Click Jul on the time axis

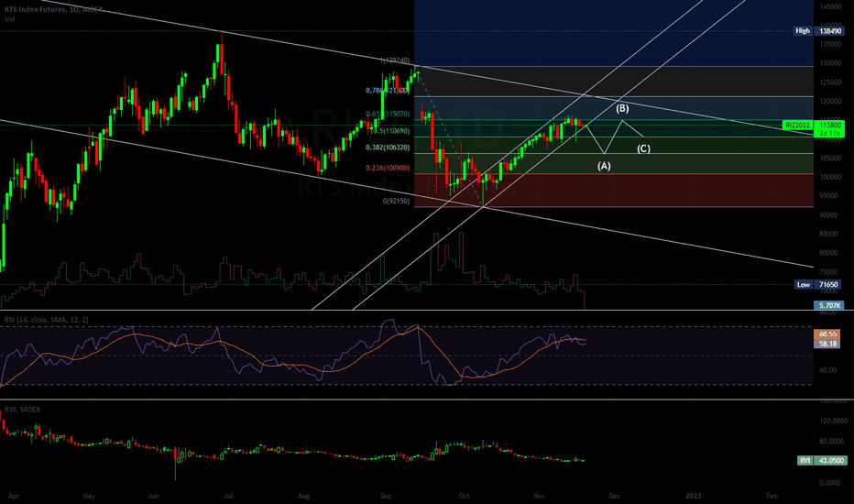[229, 497]
